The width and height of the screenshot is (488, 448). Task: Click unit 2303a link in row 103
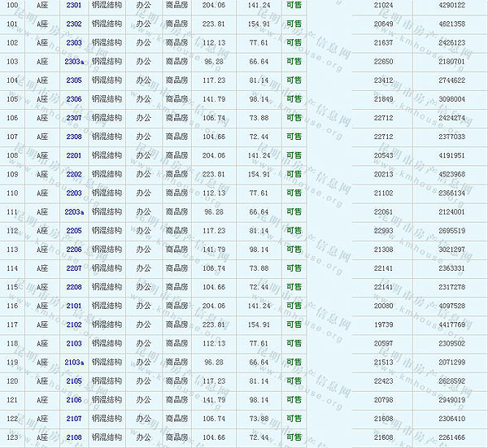coord(74,62)
